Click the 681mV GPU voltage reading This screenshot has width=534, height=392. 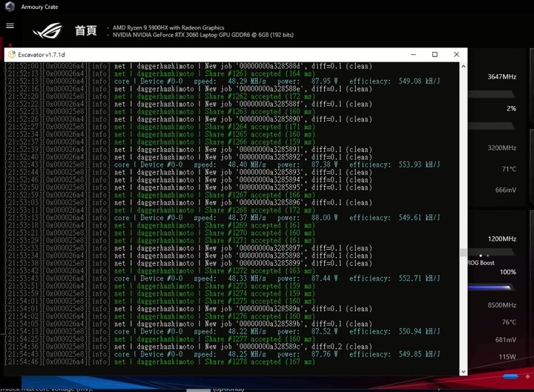[505, 339]
